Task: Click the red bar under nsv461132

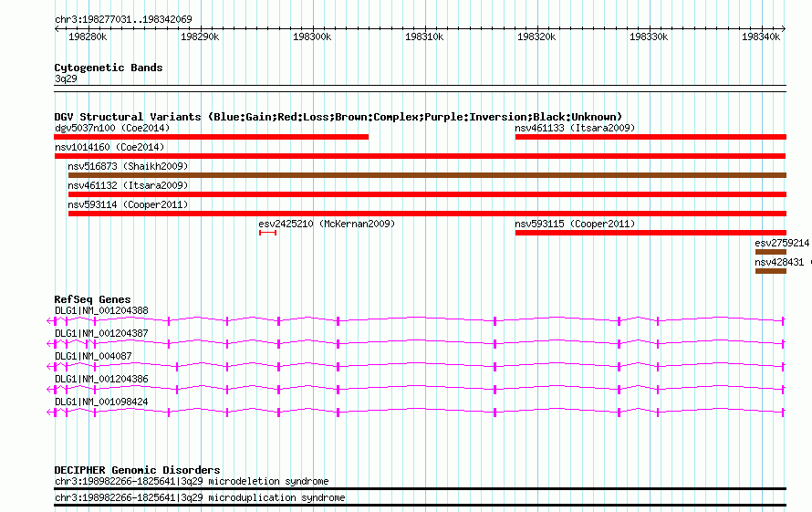Action: tap(427, 194)
